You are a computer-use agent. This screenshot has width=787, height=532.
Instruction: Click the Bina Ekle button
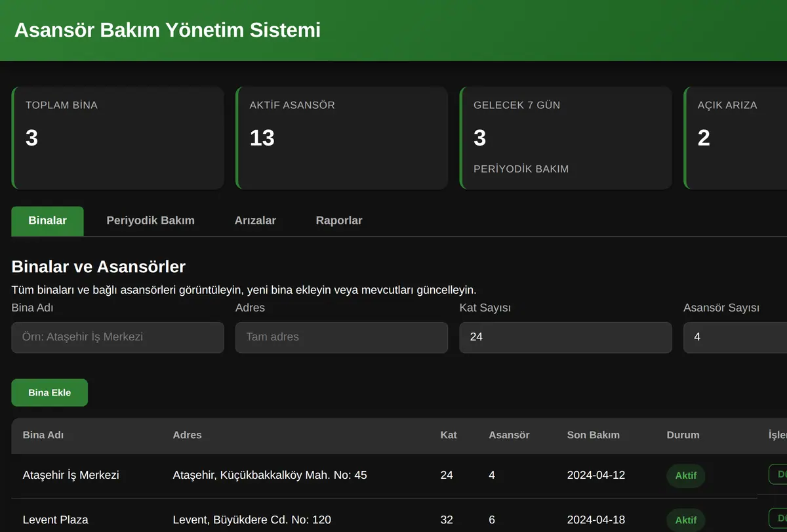pyautogui.click(x=50, y=393)
